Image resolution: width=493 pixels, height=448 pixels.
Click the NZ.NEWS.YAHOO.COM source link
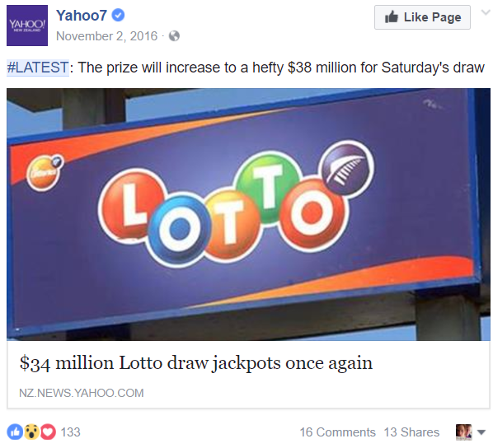pyautogui.click(x=82, y=393)
